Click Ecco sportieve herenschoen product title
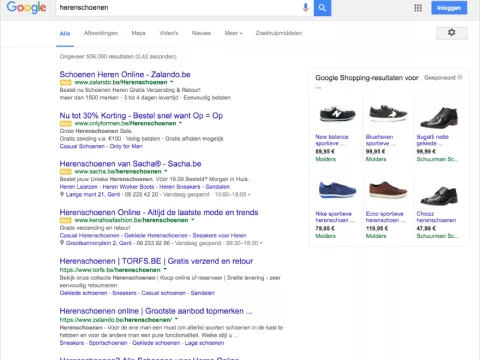The height and width of the screenshot is (360, 480). point(385,217)
